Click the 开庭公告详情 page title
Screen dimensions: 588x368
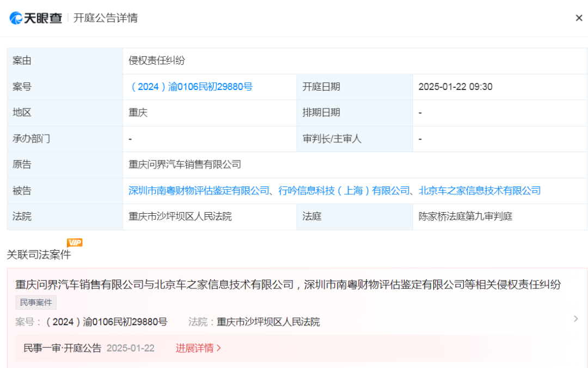tap(105, 17)
